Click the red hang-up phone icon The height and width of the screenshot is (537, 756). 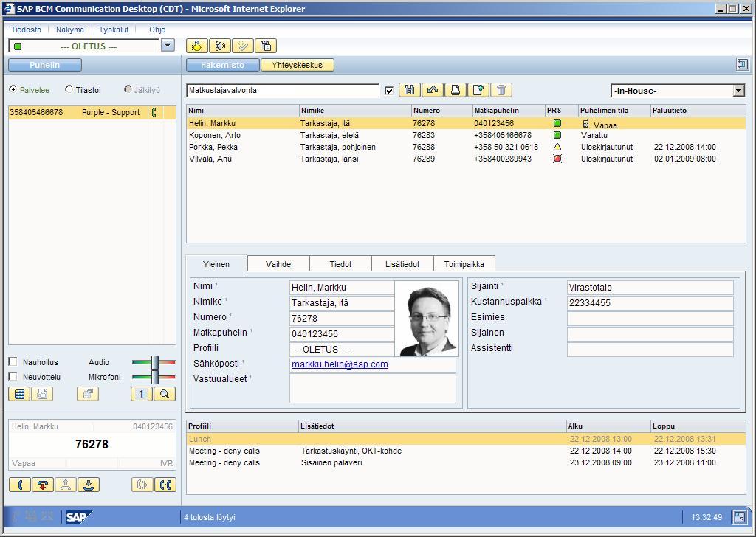[42, 485]
